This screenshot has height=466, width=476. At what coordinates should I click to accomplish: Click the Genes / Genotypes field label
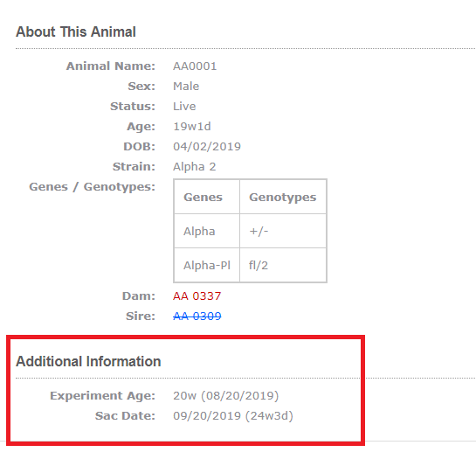pyautogui.click(x=92, y=186)
